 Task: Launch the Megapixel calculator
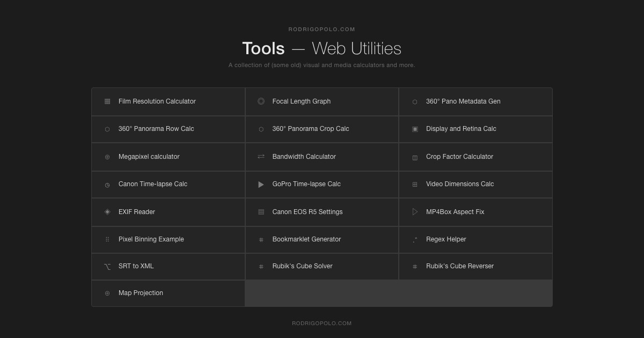tap(169, 157)
